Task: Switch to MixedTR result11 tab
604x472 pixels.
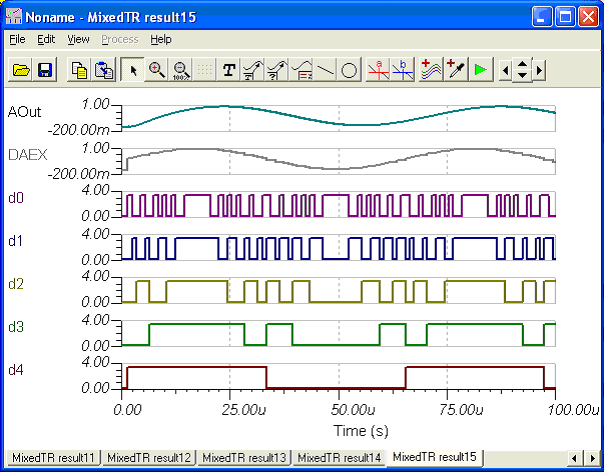Action: point(51,457)
